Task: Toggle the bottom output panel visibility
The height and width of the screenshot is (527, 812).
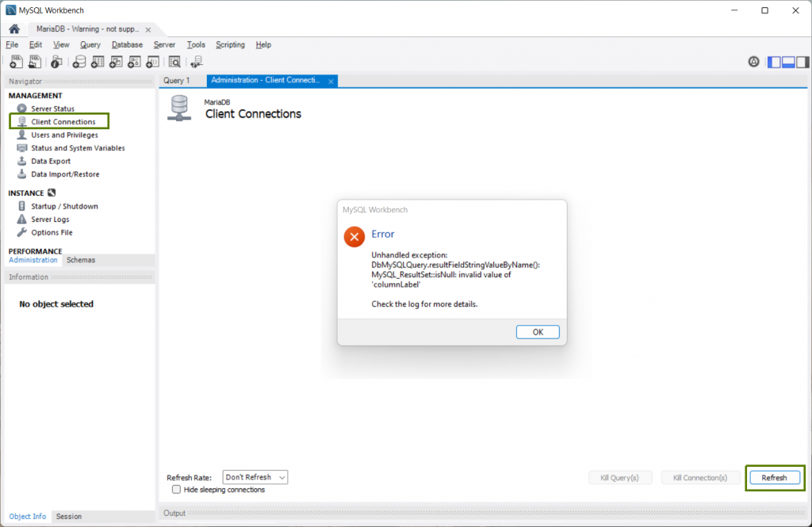Action: click(788, 62)
